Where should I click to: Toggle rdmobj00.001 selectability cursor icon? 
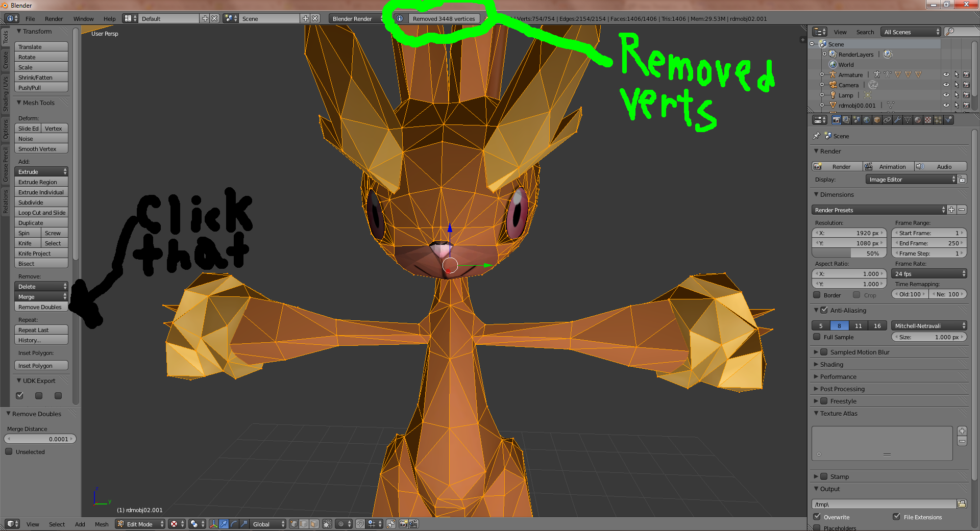click(x=957, y=106)
